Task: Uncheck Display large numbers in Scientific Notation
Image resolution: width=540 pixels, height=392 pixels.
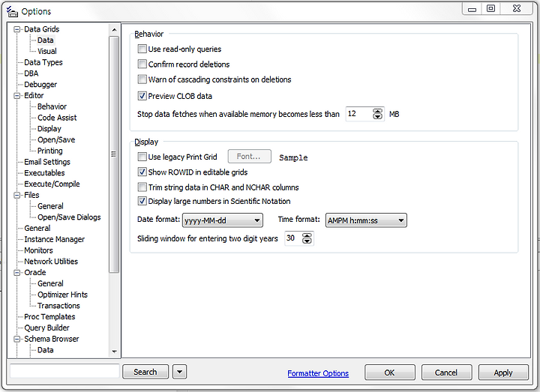Action: [x=142, y=201]
